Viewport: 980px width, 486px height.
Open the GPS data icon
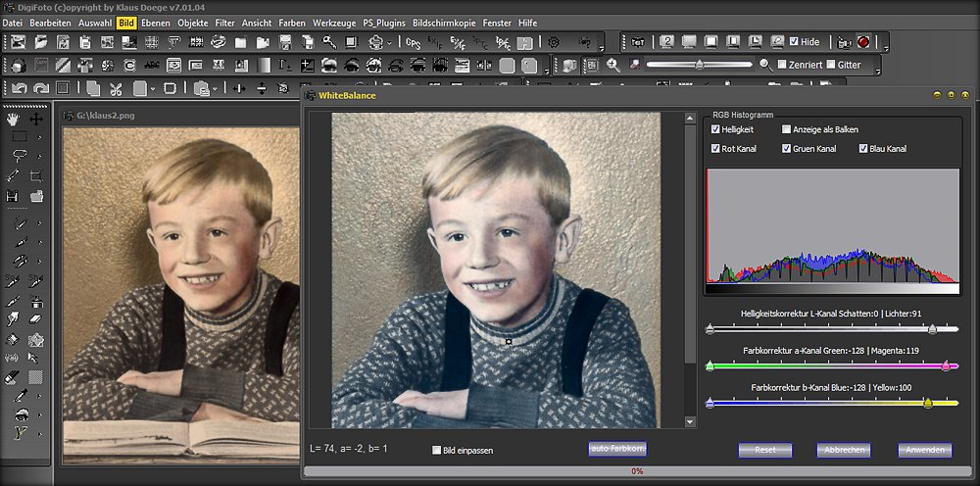(414, 42)
